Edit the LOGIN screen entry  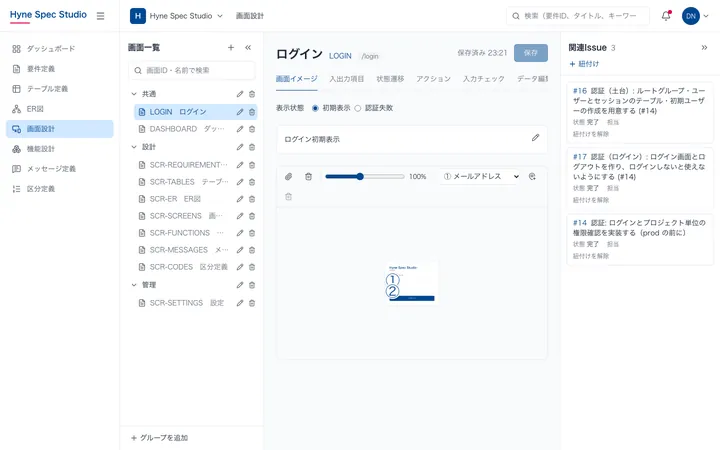240,112
